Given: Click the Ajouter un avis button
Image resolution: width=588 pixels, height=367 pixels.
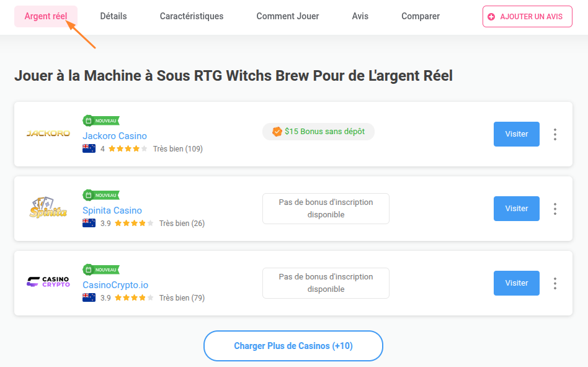Looking at the screenshot, I should click(527, 17).
